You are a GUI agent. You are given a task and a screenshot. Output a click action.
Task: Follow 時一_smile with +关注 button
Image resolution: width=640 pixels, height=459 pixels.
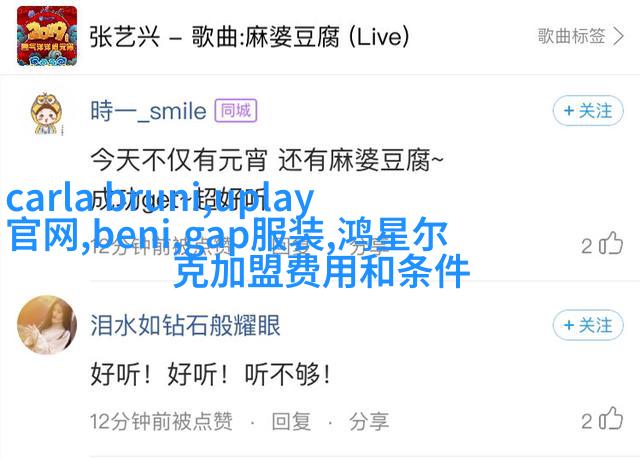(588, 111)
